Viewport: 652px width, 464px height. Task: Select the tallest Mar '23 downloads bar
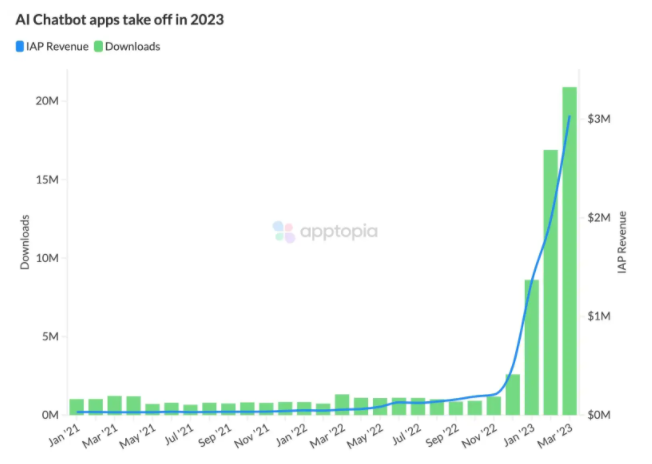point(569,250)
